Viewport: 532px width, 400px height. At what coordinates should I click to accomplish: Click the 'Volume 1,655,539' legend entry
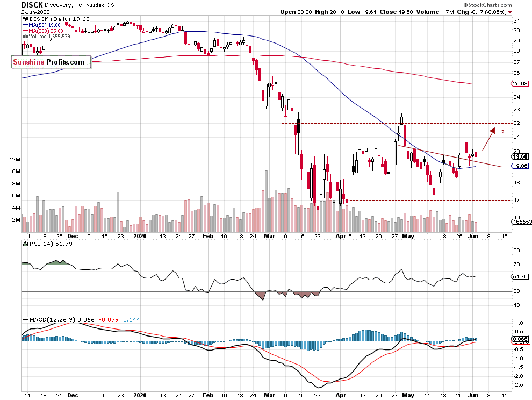[49, 37]
